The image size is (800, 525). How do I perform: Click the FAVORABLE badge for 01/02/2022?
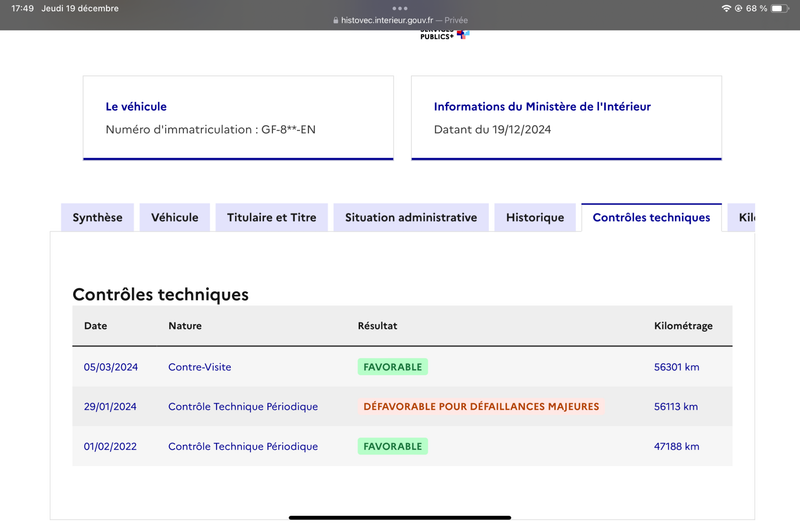392,446
